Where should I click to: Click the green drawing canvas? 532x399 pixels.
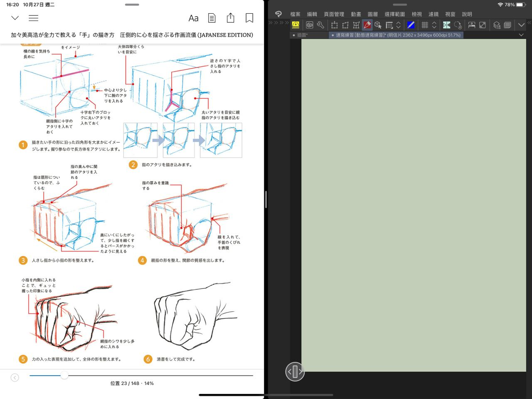click(x=414, y=205)
